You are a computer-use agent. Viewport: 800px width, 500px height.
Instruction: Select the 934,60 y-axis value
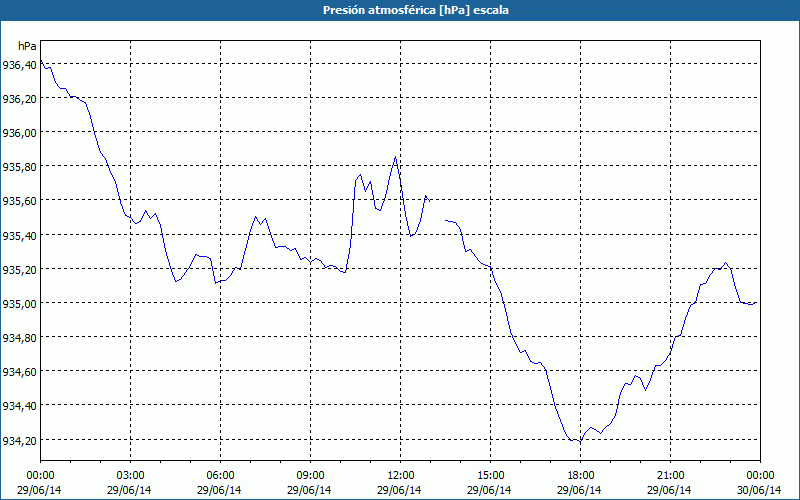[19, 372]
